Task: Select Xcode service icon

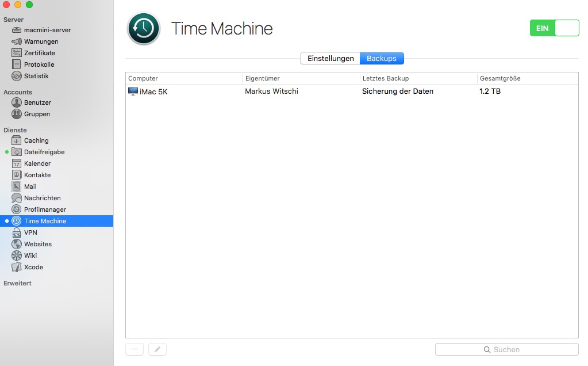Action: [17, 267]
